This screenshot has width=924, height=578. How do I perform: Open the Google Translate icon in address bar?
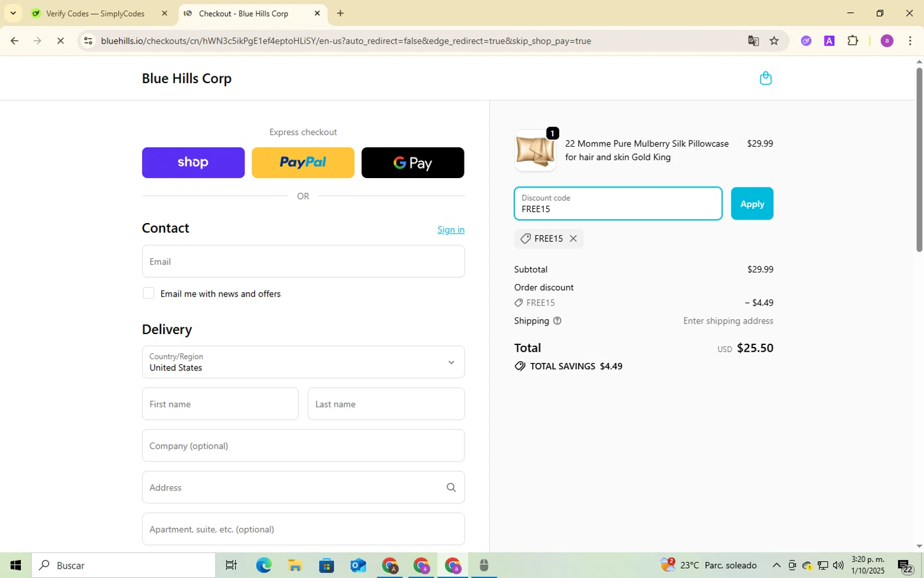(753, 41)
